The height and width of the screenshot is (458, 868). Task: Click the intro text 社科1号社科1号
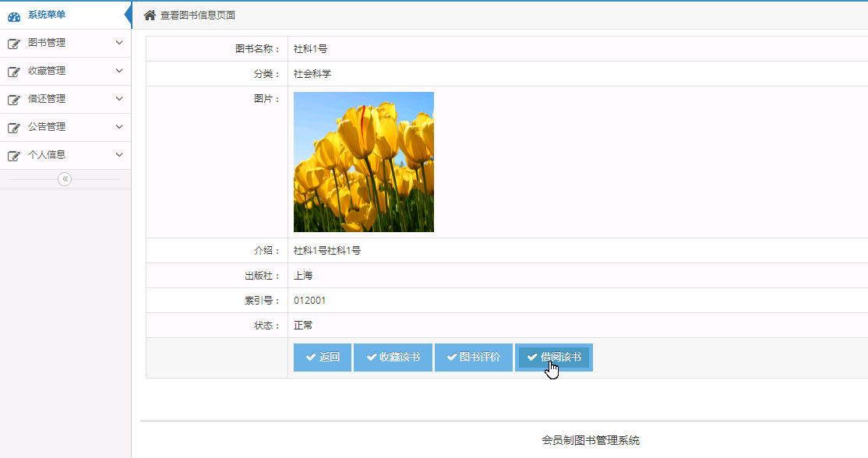coord(327,251)
